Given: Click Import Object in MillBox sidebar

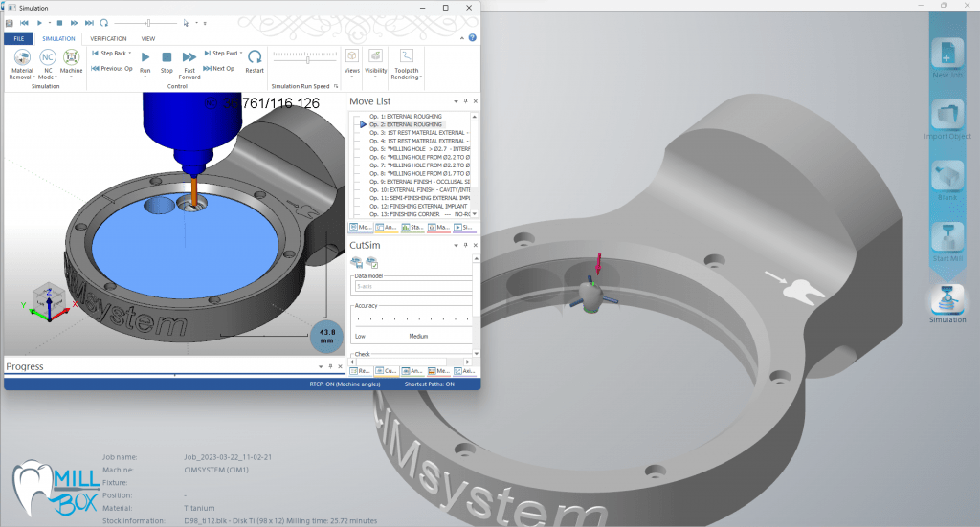Looking at the screenshot, I should point(947,119).
